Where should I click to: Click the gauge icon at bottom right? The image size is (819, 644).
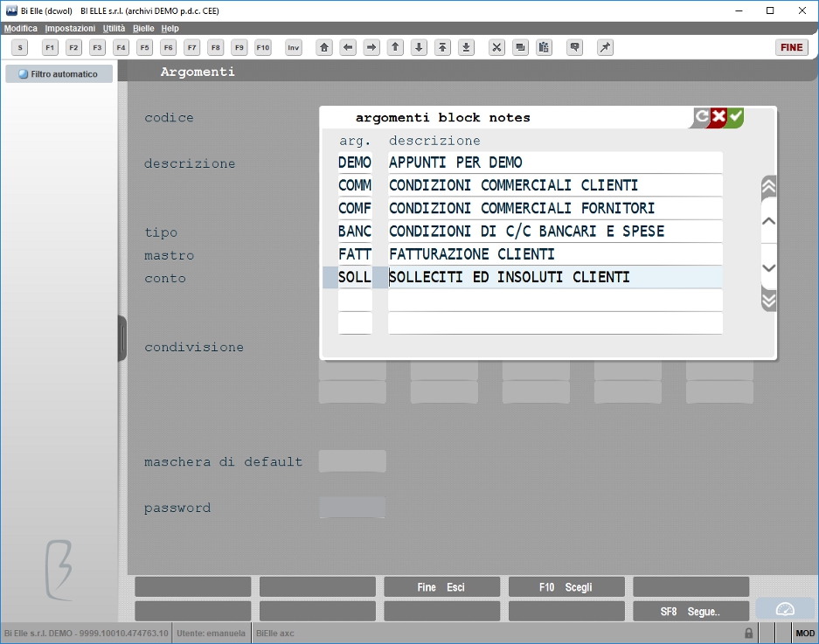click(x=785, y=610)
